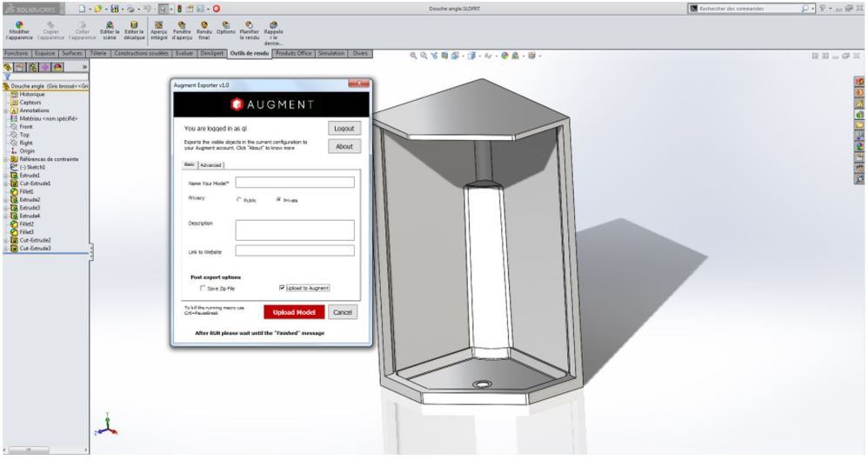Open PropertyManager tab icon
The height and width of the screenshot is (460, 868).
coord(21,67)
